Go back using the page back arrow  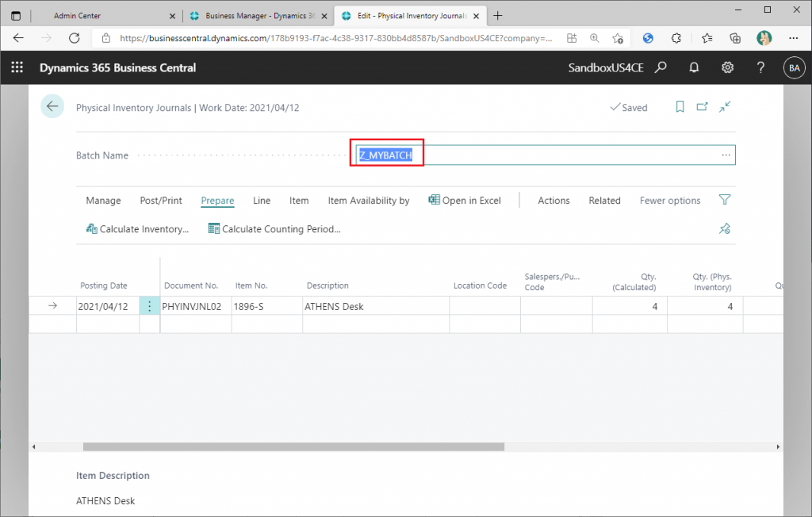pyautogui.click(x=52, y=107)
